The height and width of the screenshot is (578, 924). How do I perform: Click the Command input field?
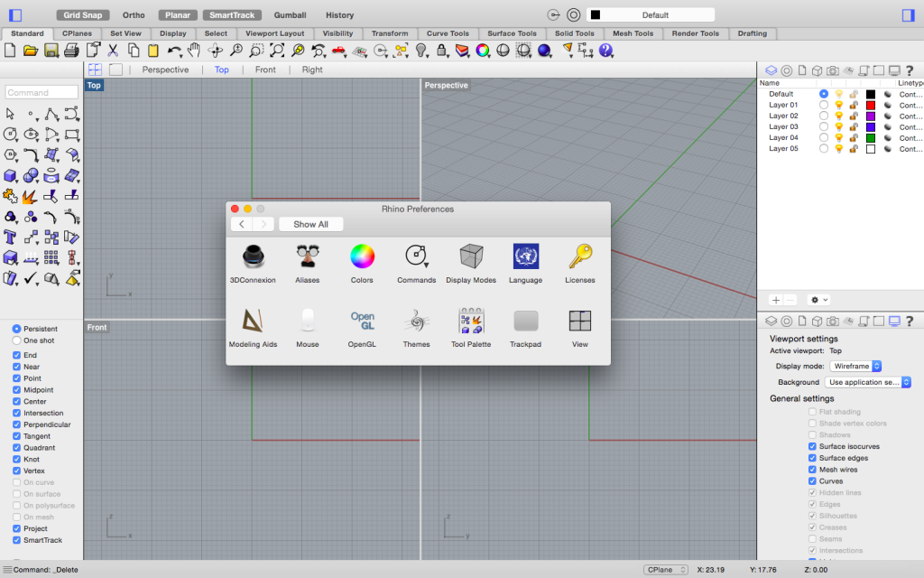pos(42,92)
